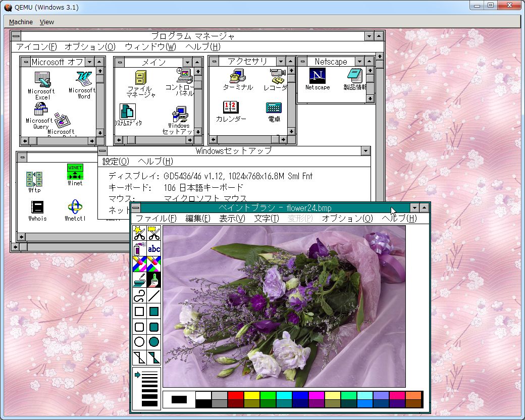Select the Whois program icon
Screen dimensions: 525x420
[x=37, y=211]
